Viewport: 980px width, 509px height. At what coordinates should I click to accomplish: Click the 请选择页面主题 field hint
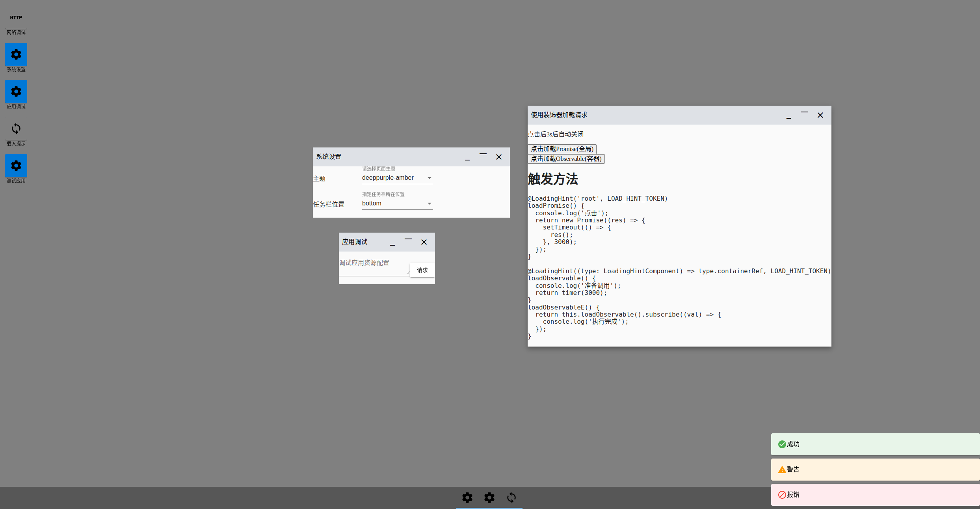(379, 169)
